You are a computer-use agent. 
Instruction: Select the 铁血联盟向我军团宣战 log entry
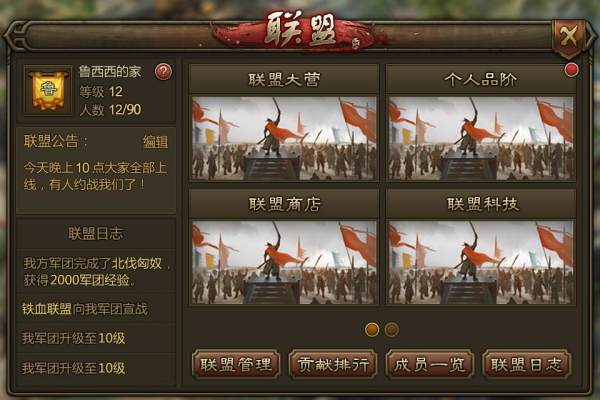point(96,309)
